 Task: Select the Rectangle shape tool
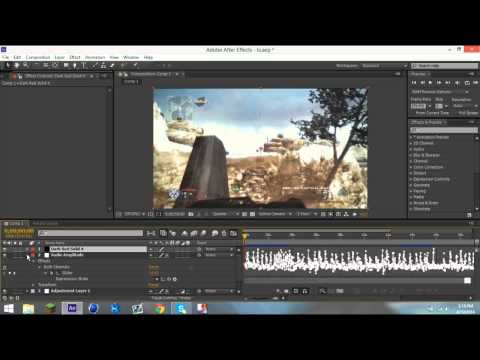(66, 65)
